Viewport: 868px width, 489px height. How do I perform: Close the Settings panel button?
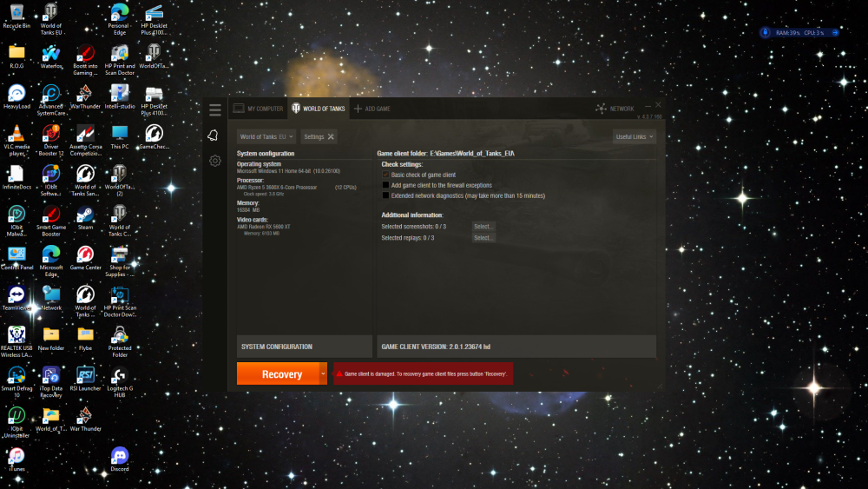coord(319,136)
